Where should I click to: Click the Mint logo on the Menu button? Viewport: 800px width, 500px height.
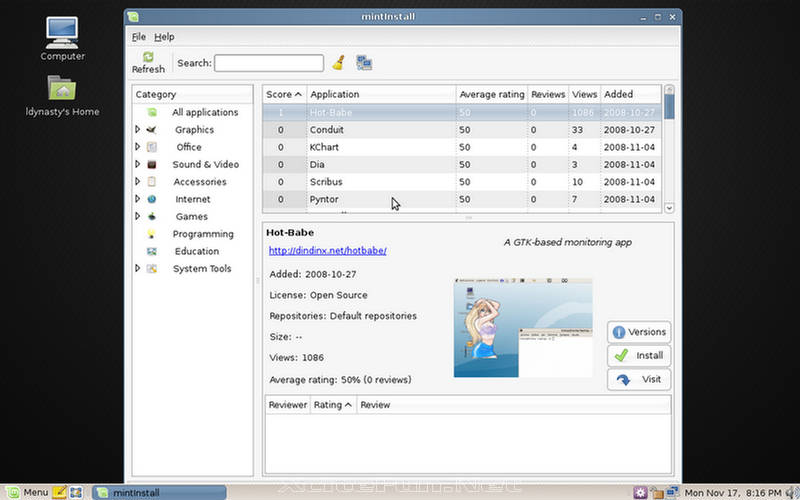click(13, 492)
